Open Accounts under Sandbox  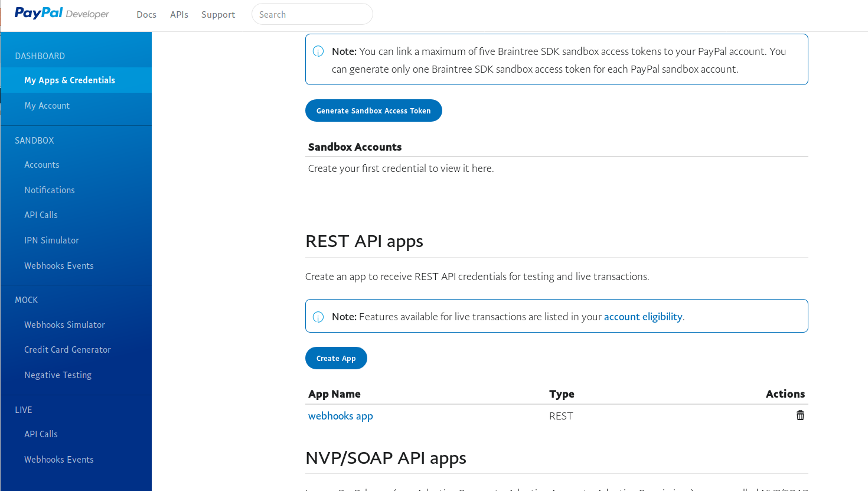pyautogui.click(x=41, y=164)
